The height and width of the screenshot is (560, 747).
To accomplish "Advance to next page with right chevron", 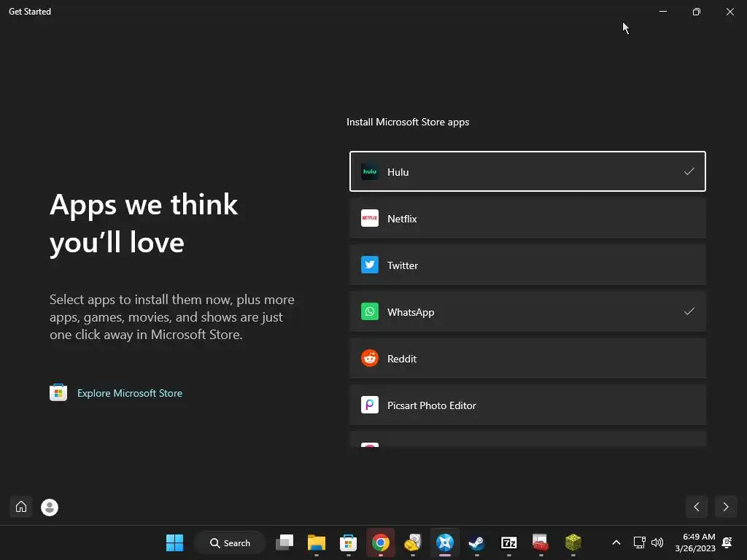I will 726,507.
